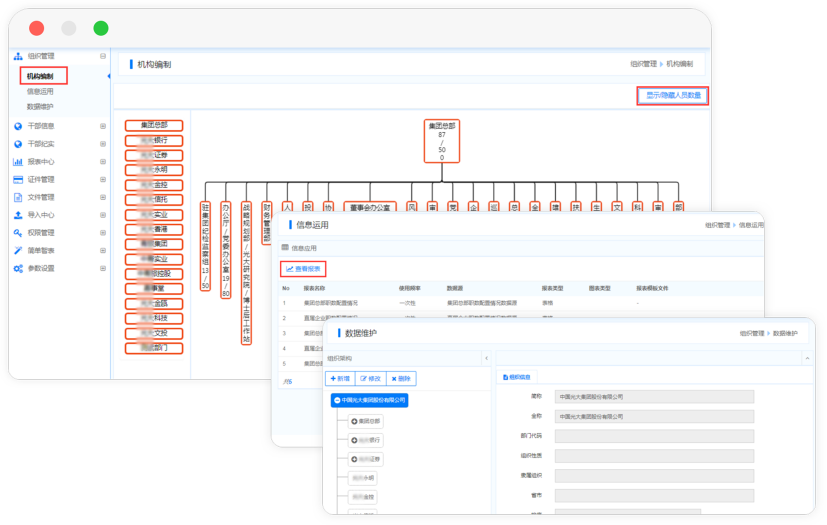
Task: Click the 报表中心 bar chart icon
Action: [18, 162]
